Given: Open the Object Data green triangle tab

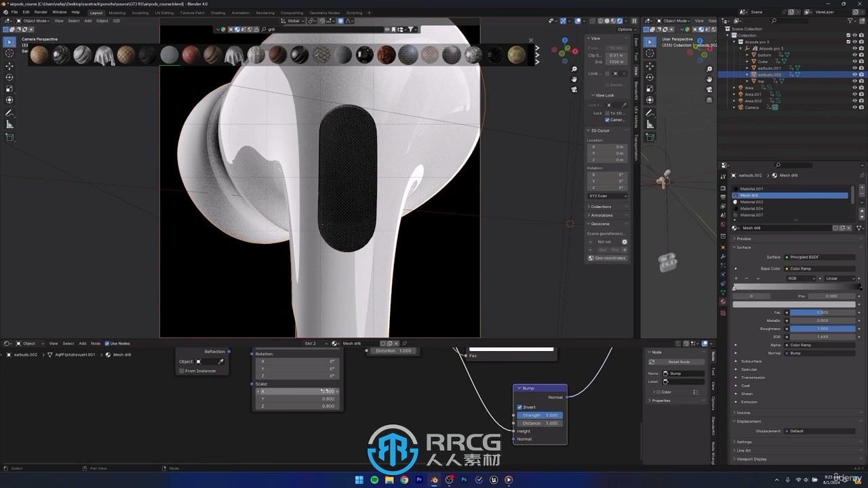Looking at the screenshot, I should click(x=723, y=292).
